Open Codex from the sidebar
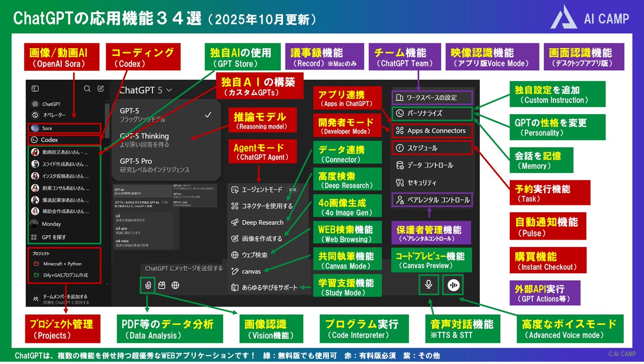Viewport: 644px width, 364px height. click(64, 140)
